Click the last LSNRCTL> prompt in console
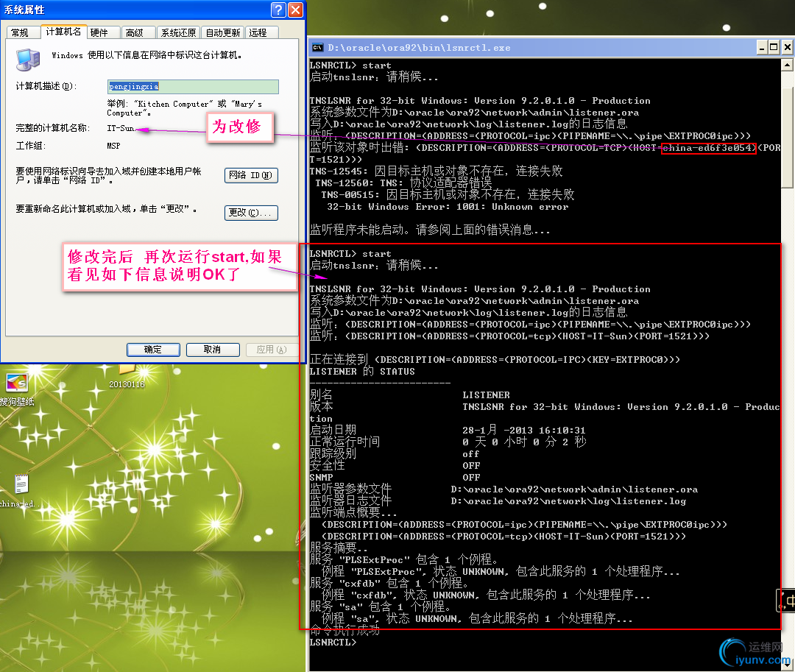 (x=333, y=642)
